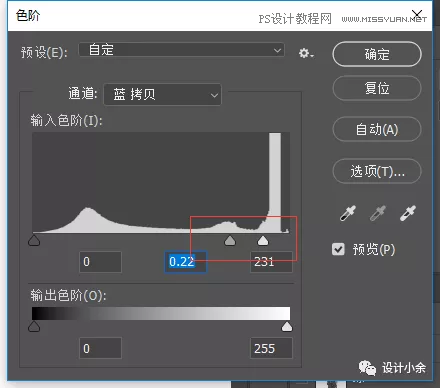Click the input black point slider
The image size is (440, 388).
pos(34,240)
